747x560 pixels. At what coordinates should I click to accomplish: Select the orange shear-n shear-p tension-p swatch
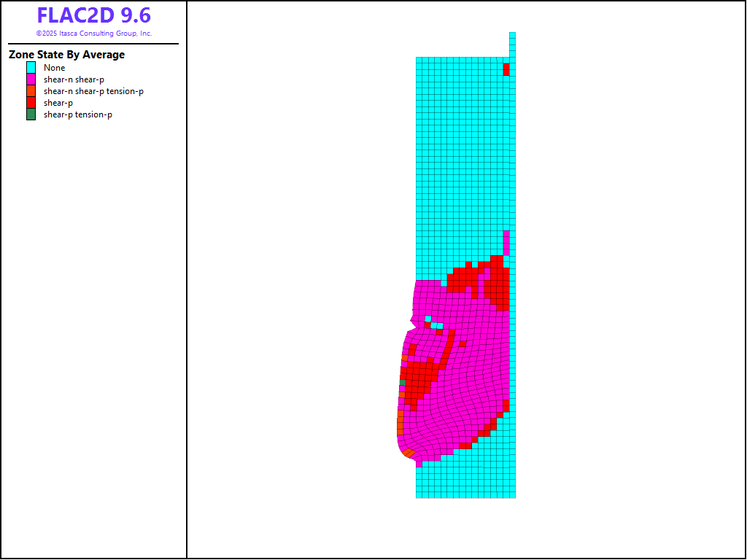31,91
